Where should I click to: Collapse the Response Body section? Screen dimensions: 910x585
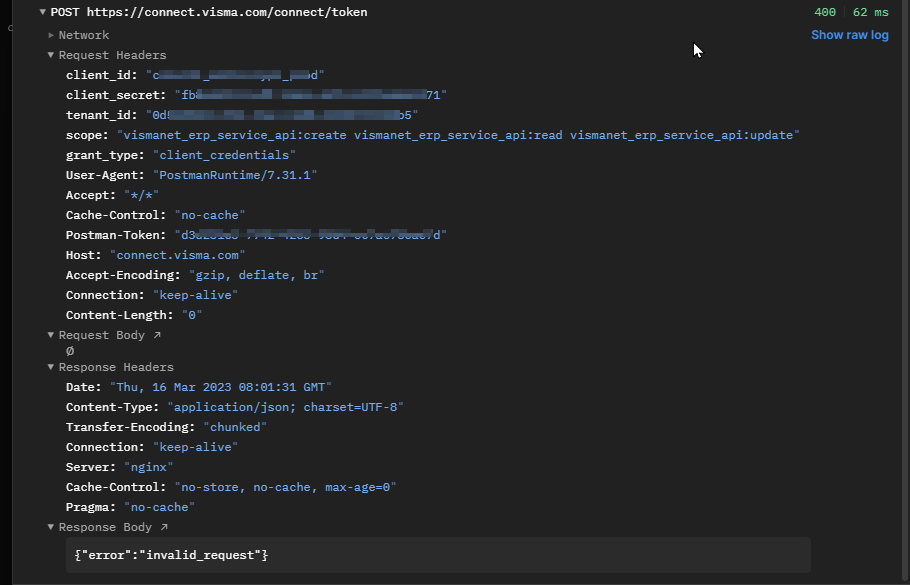[x=50, y=527]
